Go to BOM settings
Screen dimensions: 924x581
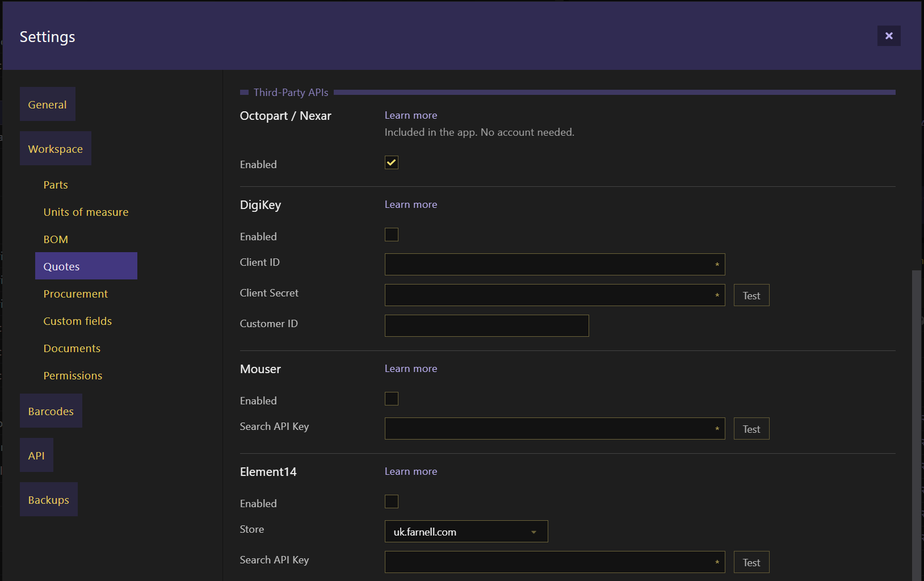tap(56, 239)
